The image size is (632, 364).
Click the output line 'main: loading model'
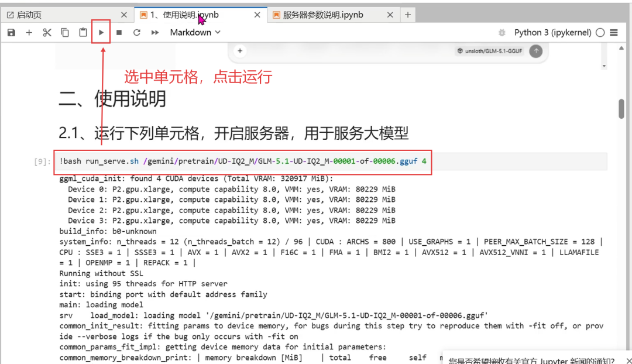(101, 305)
